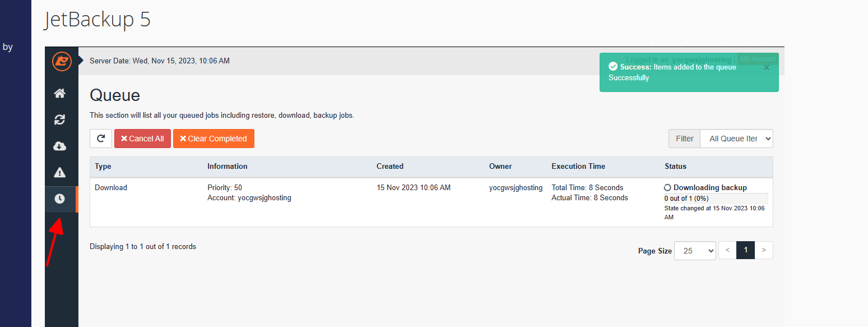Click 'State changed at' status text
The image size is (868, 327).
[x=714, y=212]
